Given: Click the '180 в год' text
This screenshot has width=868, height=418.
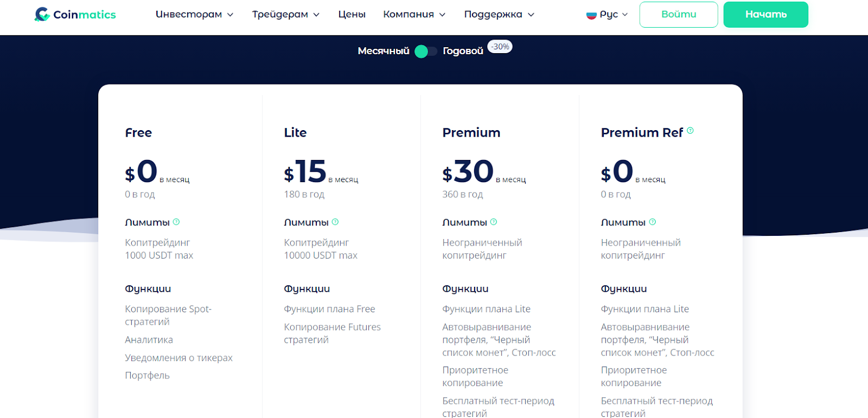Looking at the screenshot, I should [304, 194].
